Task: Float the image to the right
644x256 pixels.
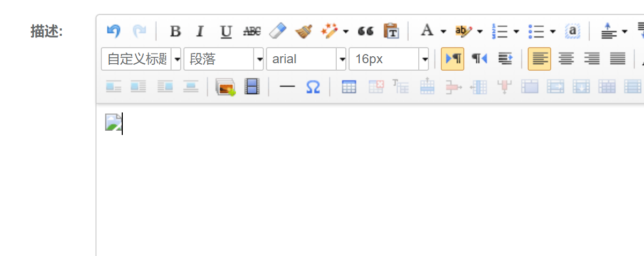Action: point(165,86)
